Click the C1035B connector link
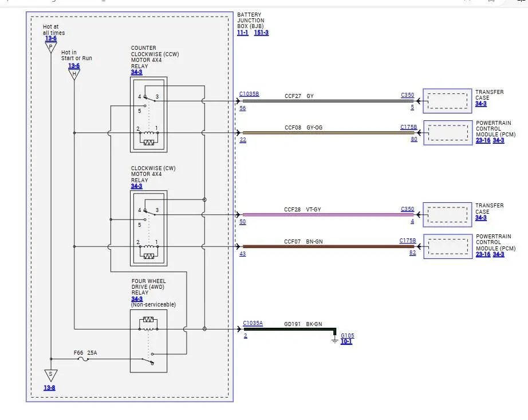Image resolution: width=528 pixels, height=420 pixels. coord(249,94)
